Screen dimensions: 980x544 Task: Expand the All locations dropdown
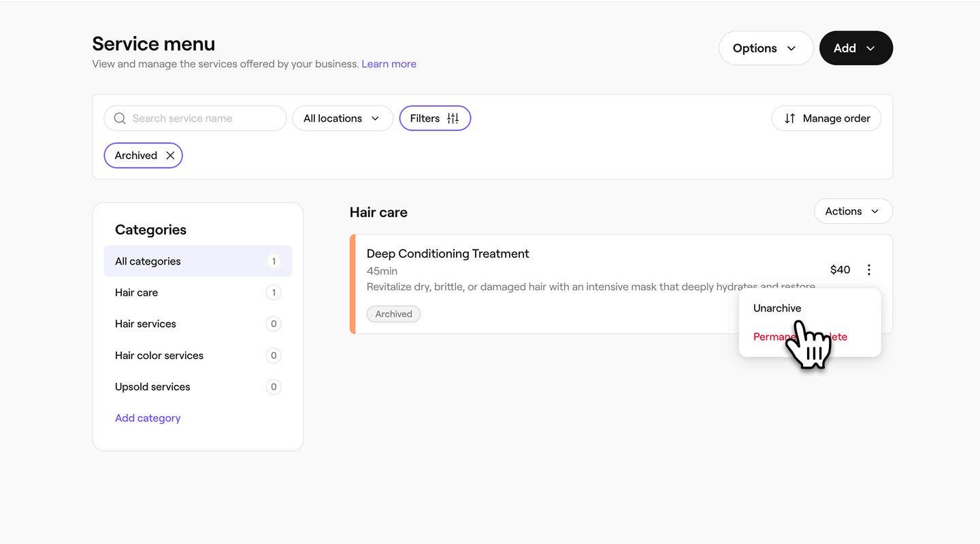pos(342,118)
